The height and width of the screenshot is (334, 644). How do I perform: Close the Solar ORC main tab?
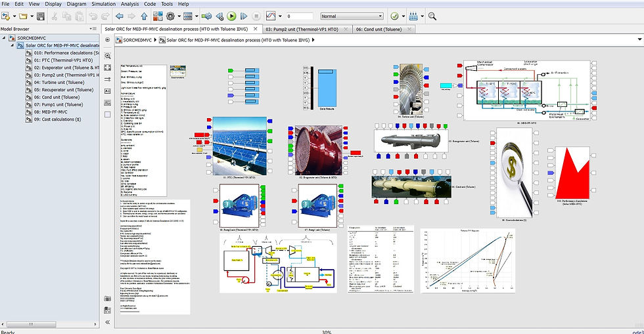click(256, 29)
